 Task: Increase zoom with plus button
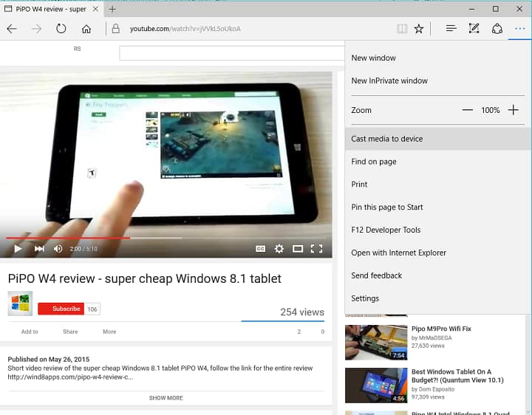[x=513, y=110]
